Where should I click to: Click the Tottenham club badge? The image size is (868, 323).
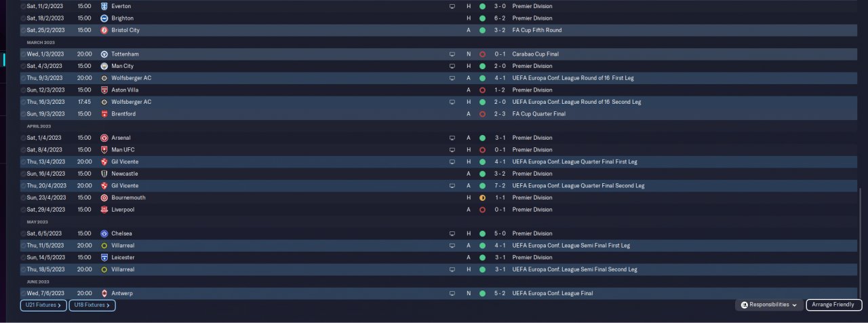coord(104,54)
